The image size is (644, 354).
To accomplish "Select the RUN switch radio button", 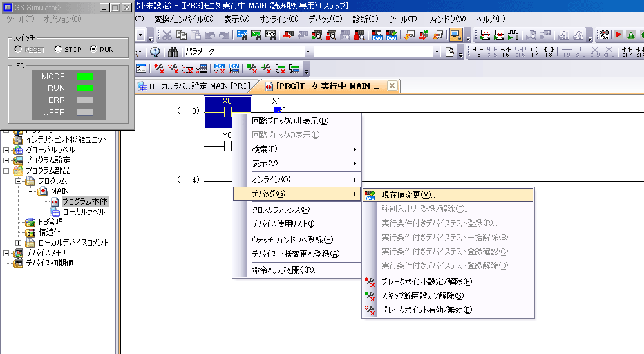I will point(93,50).
